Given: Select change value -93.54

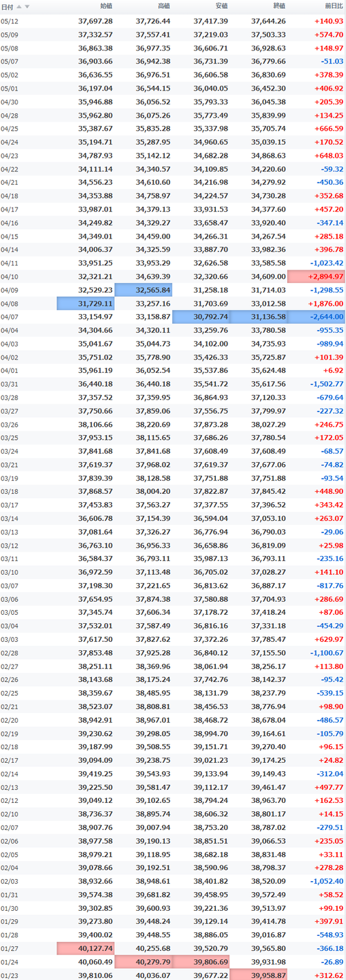Looking at the screenshot, I should coord(330,477).
